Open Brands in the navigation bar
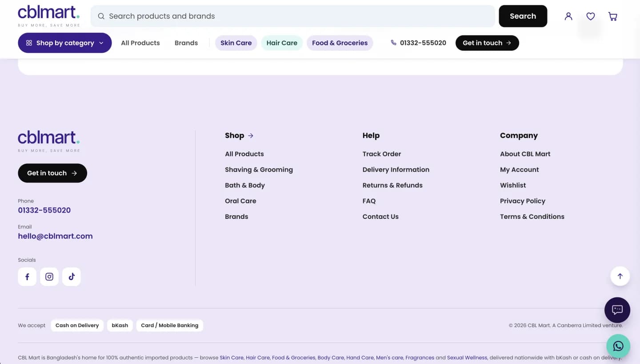The height and width of the screenshot is (364, 640). pos(186,43)
